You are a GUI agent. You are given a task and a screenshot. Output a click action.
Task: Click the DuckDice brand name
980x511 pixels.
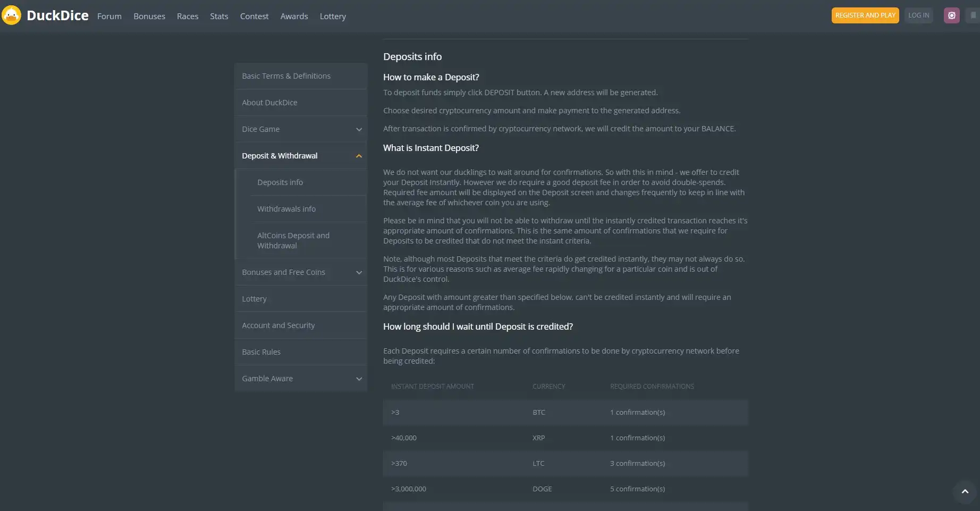[57, 15]
